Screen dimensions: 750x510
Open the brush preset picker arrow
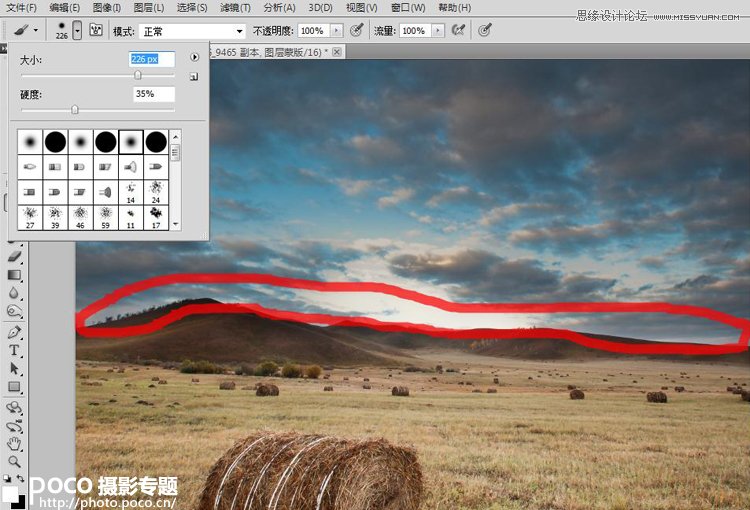coord(77,30)
